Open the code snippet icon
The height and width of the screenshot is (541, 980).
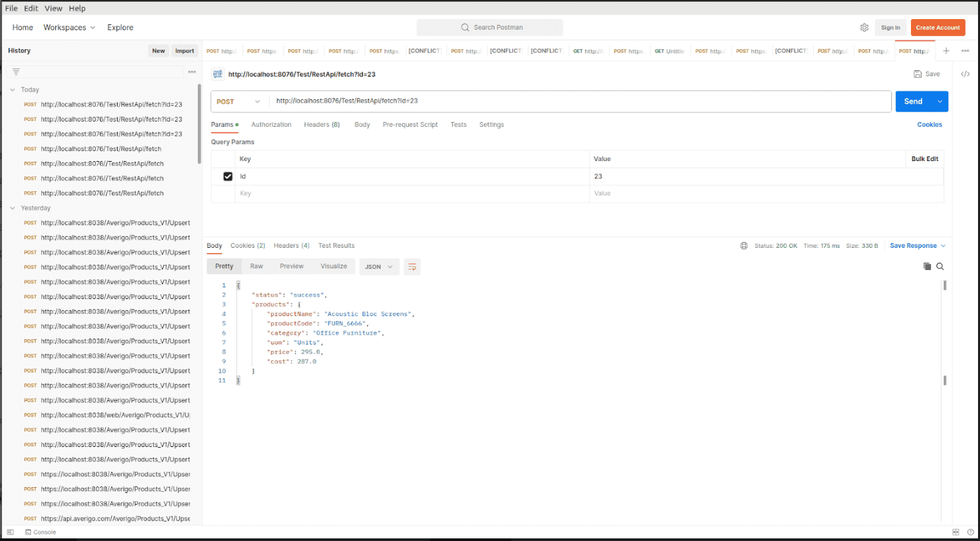965,74
